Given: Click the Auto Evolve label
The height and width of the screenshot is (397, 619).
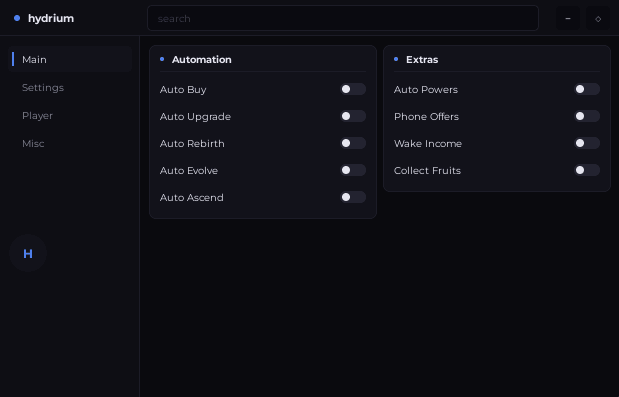Looking at the screenshot, I should click(x=189, y=170).
